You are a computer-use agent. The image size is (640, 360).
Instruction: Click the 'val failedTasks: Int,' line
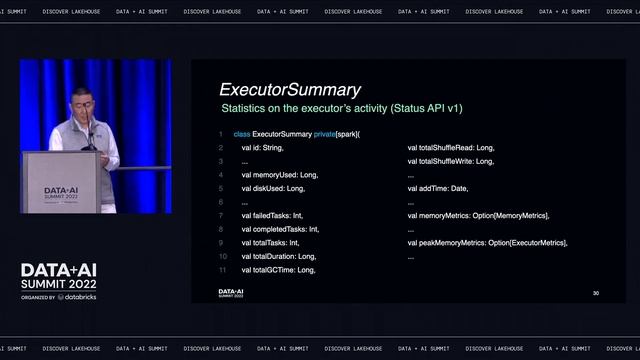tap(272, 216)
